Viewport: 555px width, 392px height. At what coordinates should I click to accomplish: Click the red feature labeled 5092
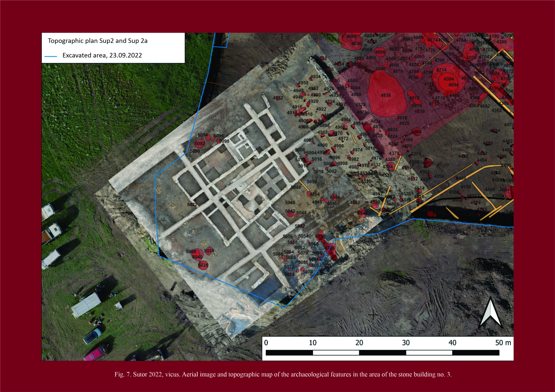tap(200, 143)
